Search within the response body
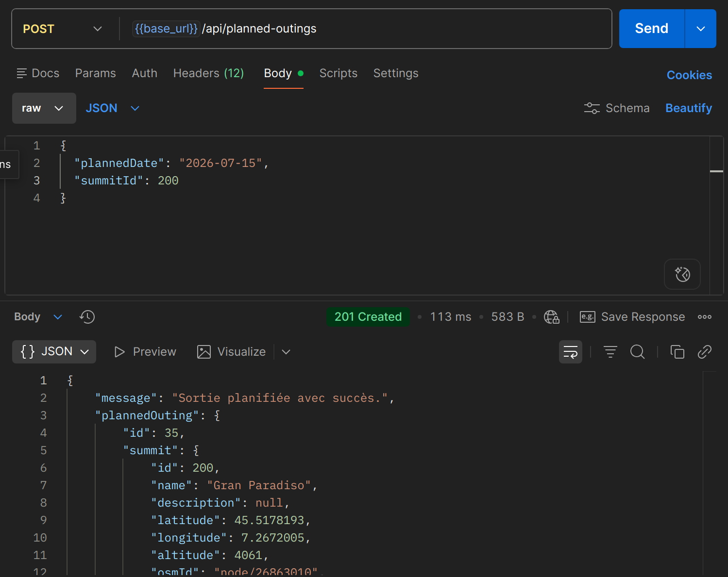728x577 pixels. 638,352
